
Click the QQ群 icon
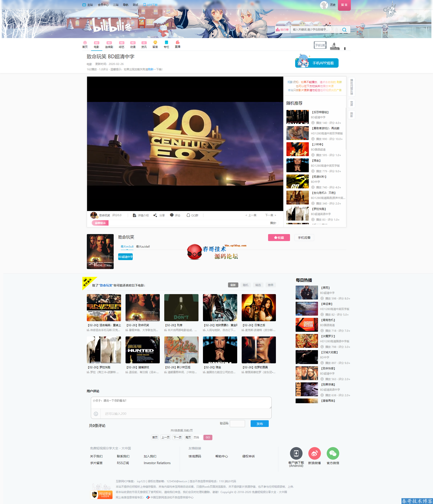click(188, 215)
